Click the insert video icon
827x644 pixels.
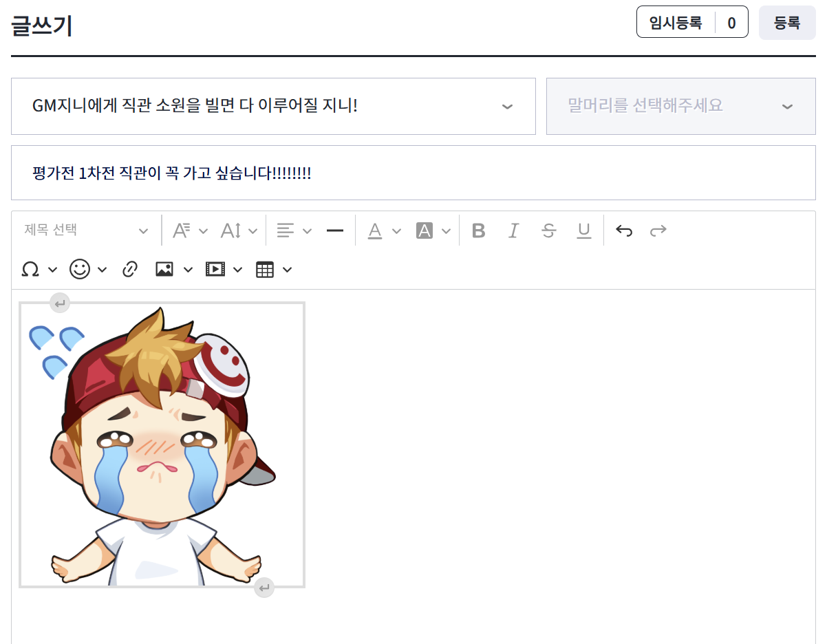[215, 270]
